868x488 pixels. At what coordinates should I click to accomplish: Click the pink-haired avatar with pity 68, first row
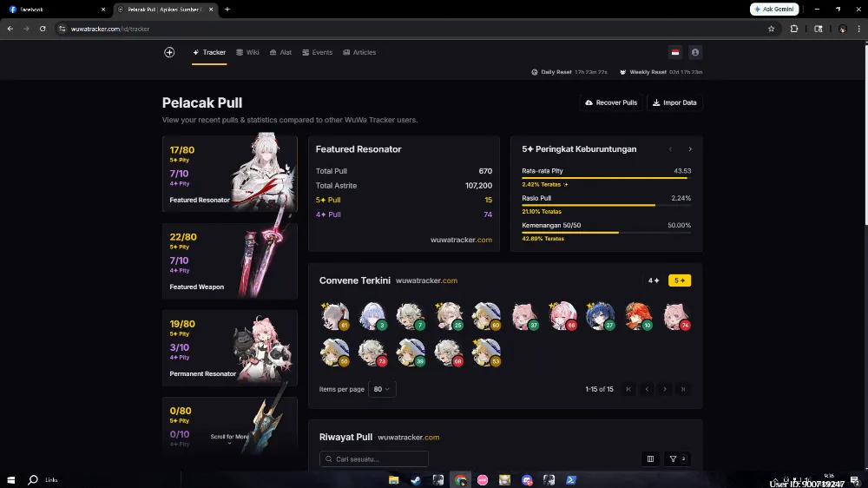click(x=562, y=316)
